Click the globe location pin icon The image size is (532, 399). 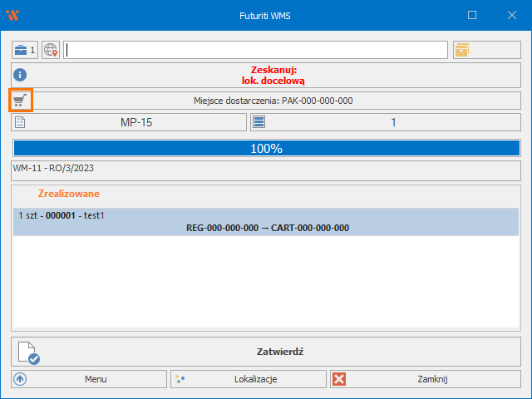coord(51,50)
